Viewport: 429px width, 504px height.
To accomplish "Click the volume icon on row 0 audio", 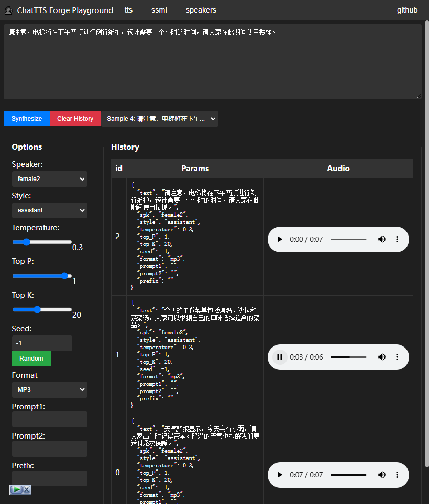I will pos(382,475).
